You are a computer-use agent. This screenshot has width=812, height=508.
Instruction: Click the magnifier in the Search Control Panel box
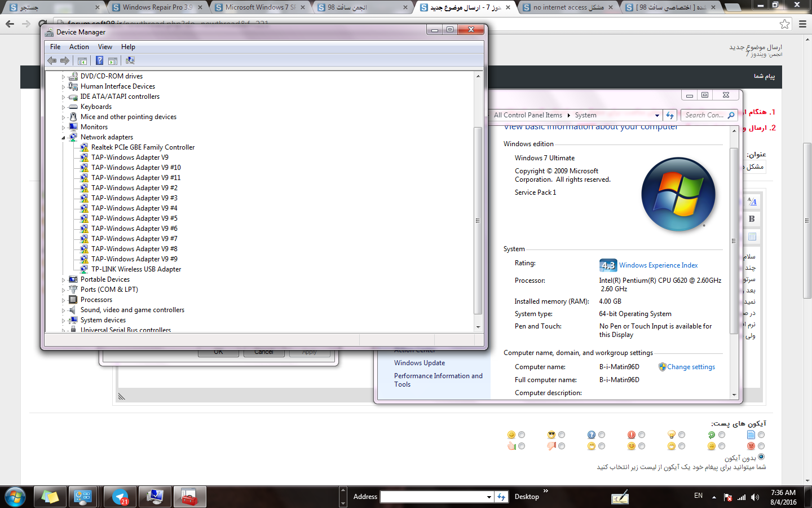point(731,115)
